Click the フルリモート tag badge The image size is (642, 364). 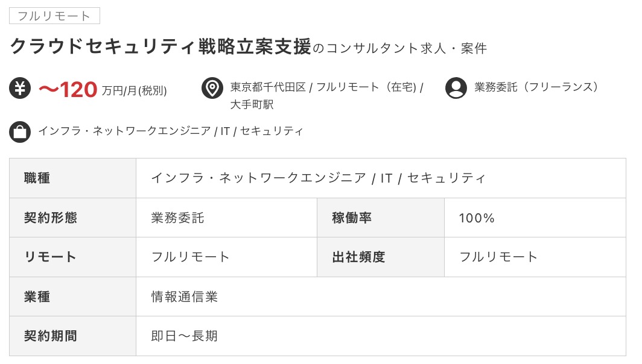(54, 16)
